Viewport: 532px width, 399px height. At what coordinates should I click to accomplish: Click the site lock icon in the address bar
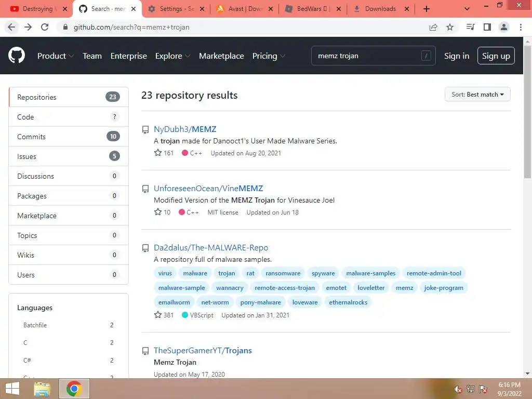pyautogui.click(x=65, y=27)
